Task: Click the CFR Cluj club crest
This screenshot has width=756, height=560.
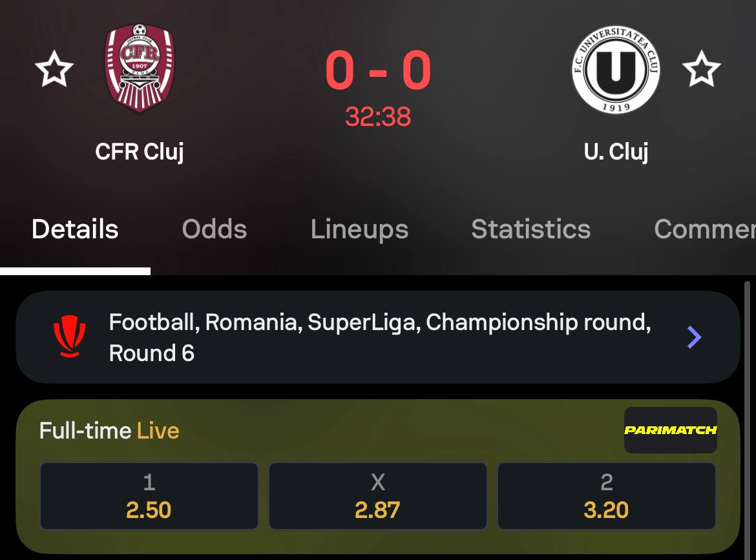Action: click(x=140, y=68)
